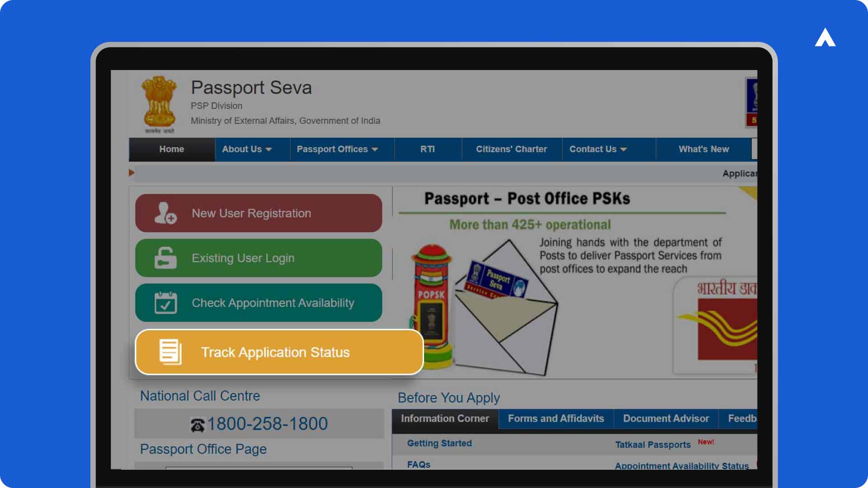Click the arrow indicator beside Home menu
Screen dimensions: 868x488
(131, 173)
